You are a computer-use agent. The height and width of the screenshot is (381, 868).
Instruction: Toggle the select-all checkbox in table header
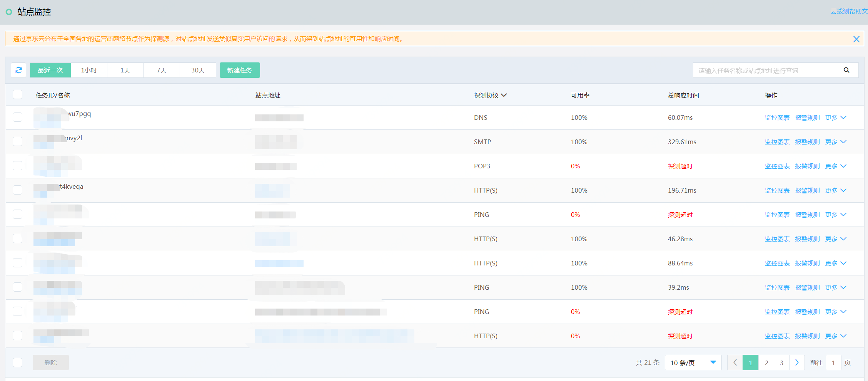(17, 94)
